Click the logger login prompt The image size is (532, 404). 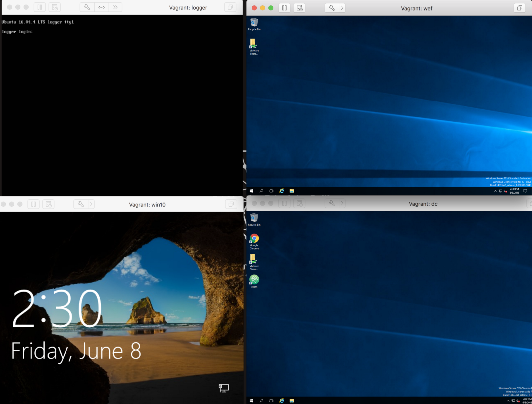17,32
